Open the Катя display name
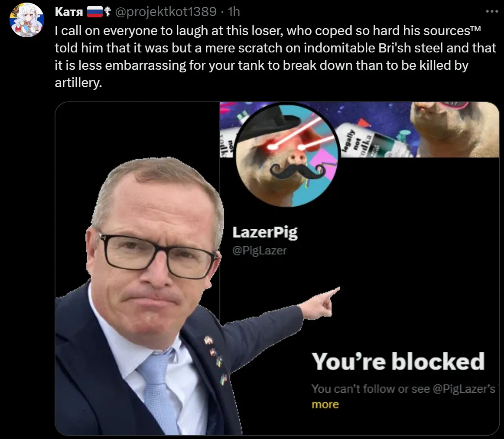 coord(69,12)
